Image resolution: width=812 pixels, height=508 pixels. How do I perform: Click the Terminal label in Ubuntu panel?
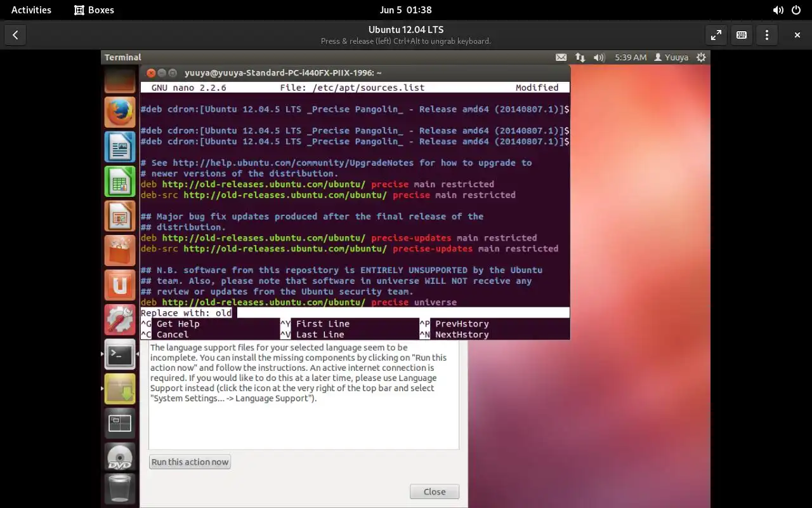(x=122, y=57)
